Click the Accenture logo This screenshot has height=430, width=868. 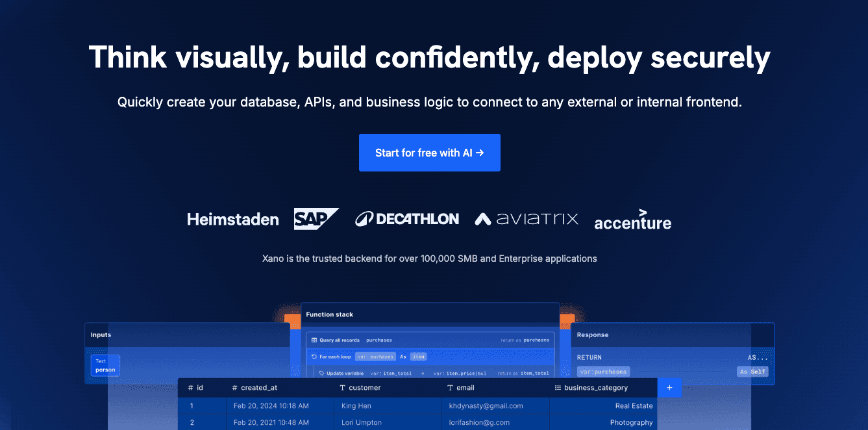[632, 221]
